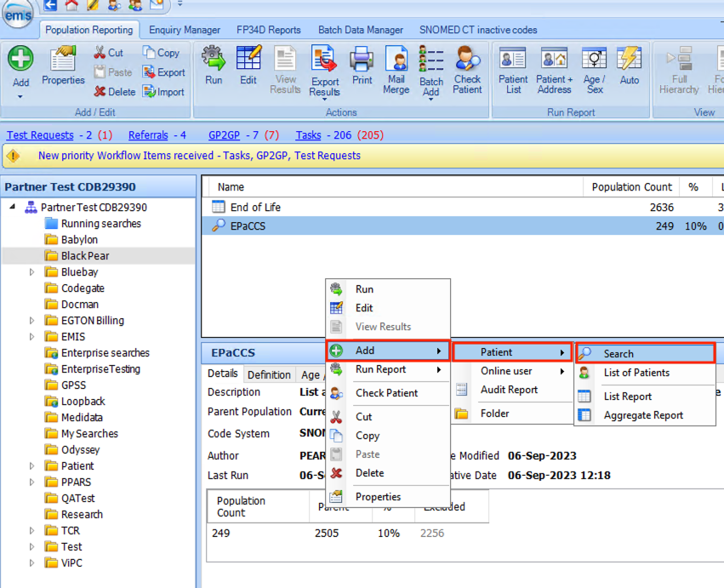Click the EPaCCS search magnifier icon in list
724x588 pixels.
218,225
